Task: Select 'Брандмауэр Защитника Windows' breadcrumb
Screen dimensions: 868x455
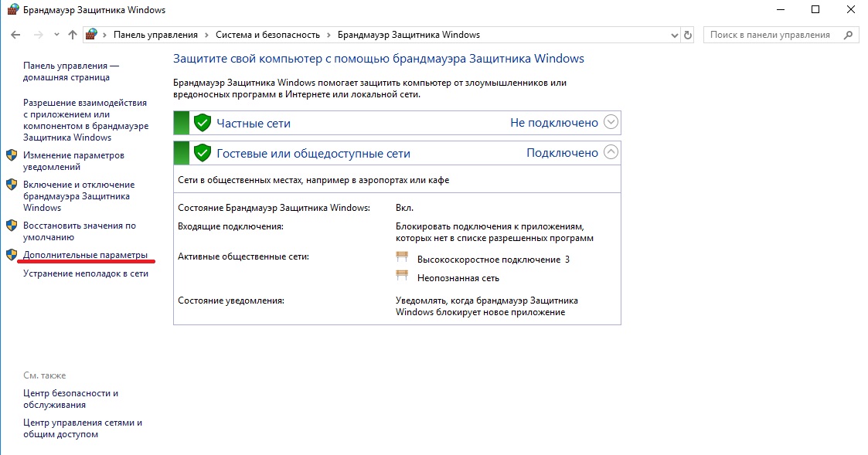Action: point(409,35)
